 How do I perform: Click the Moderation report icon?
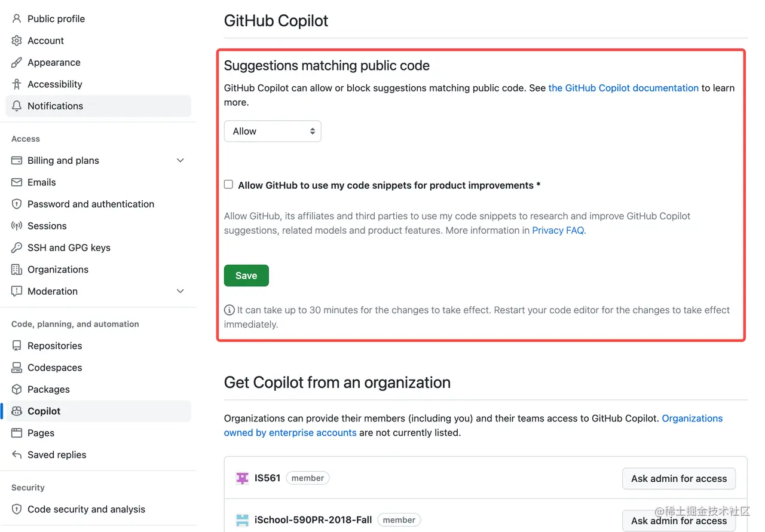click(17, 291)
